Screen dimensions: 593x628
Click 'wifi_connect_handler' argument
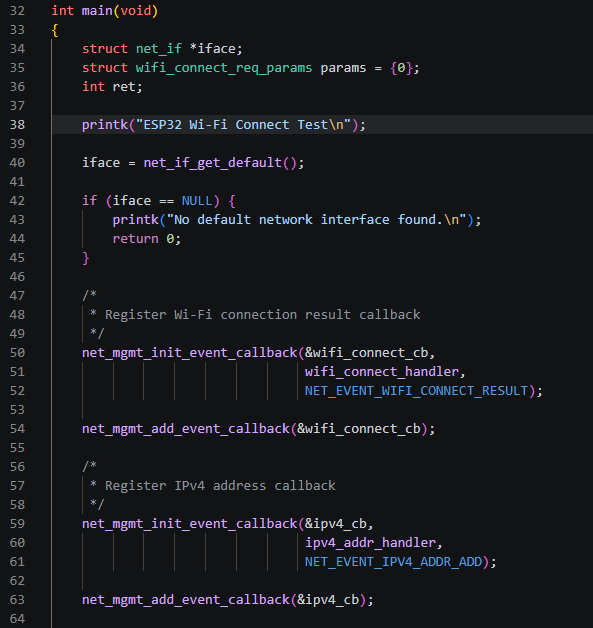click(382, 372)
